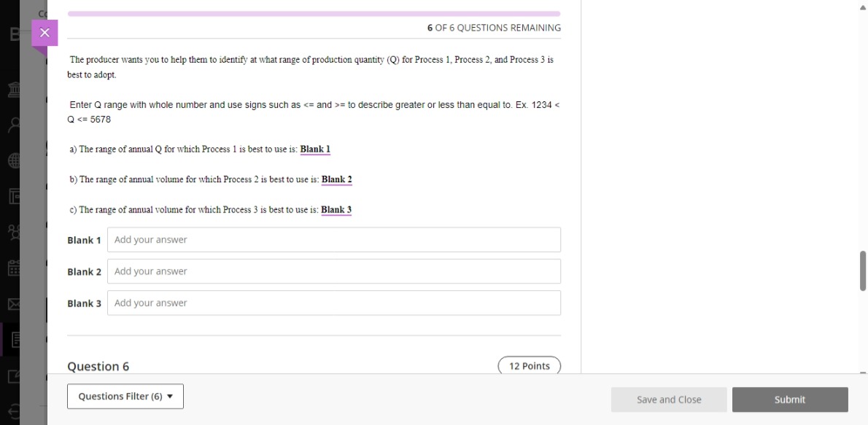Select Save and Close
This screenshot has height=425, width=868.
point(668,399)
